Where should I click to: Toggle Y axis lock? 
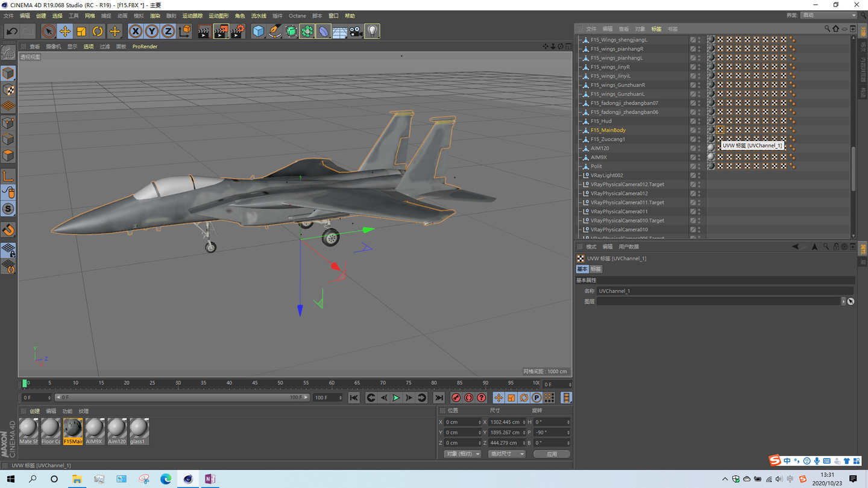(152, 31)
